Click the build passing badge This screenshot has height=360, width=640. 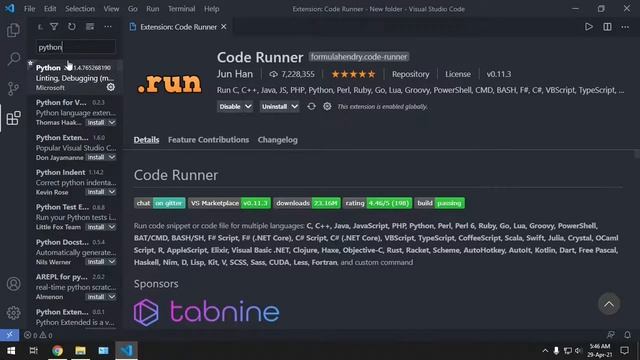pyautogui.click(x=440, y=203)
